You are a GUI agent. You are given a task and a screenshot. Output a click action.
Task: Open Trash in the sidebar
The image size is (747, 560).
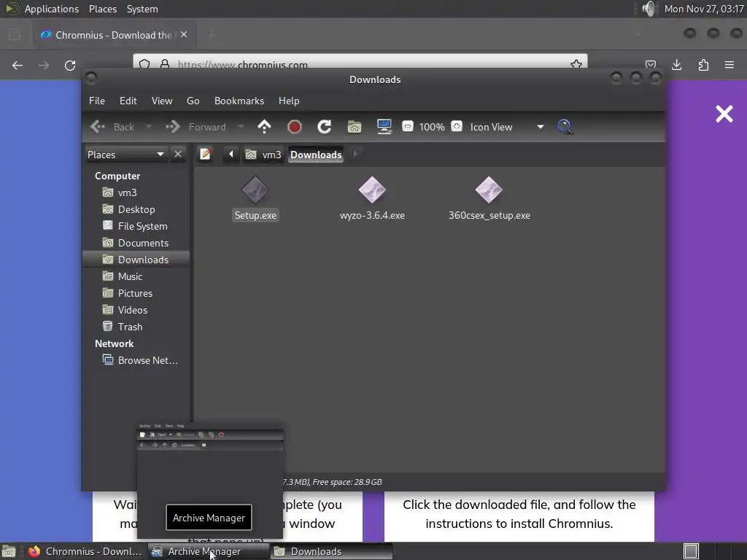coord(136,327)
